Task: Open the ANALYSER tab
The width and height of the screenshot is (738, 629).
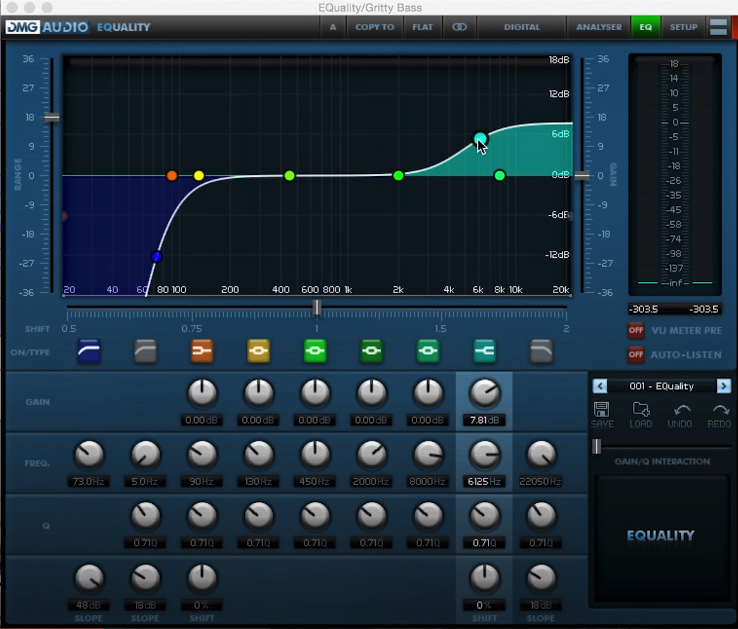Action: click(x=599, y=27)
